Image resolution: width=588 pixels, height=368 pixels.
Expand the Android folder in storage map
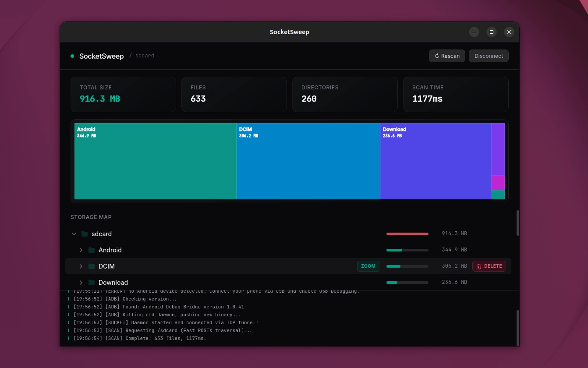[81, 250]
